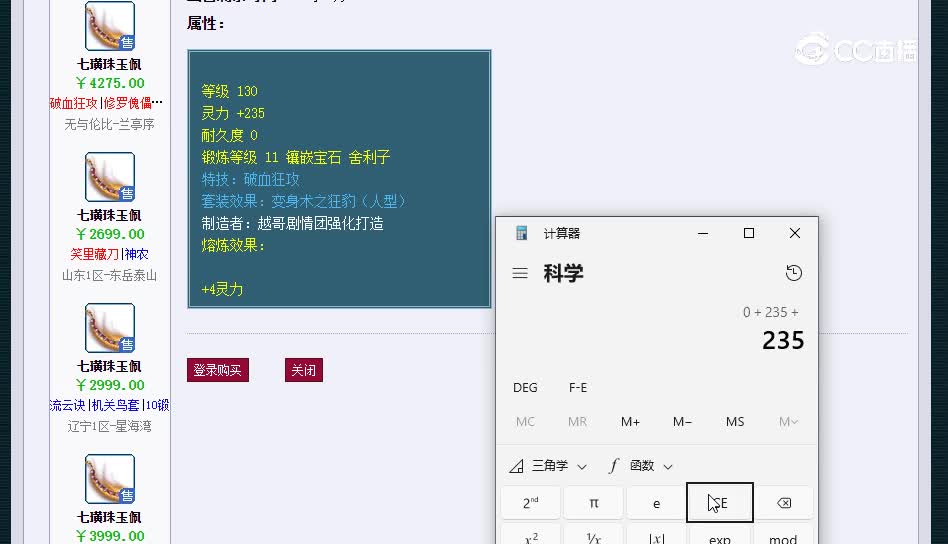Viewport: 948px width, 544px height.
Task: Click the 流云诀|机关鸟套|10锻 tag line
Action: click(x=109, y=405)
